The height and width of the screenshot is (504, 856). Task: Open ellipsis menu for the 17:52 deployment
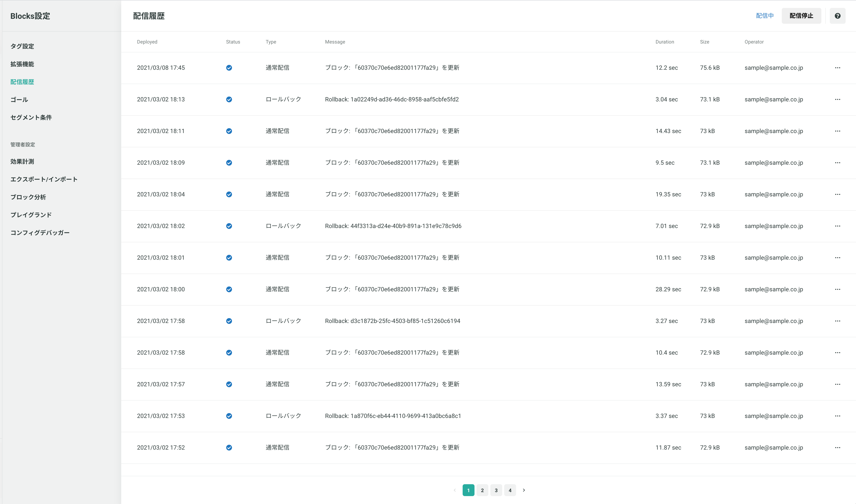pos(837,448)
